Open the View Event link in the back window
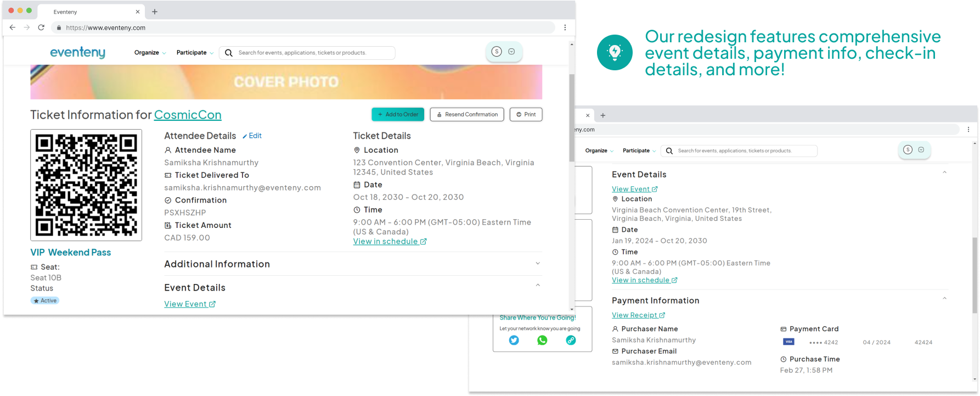980x396 pixels. coord(635,189)
